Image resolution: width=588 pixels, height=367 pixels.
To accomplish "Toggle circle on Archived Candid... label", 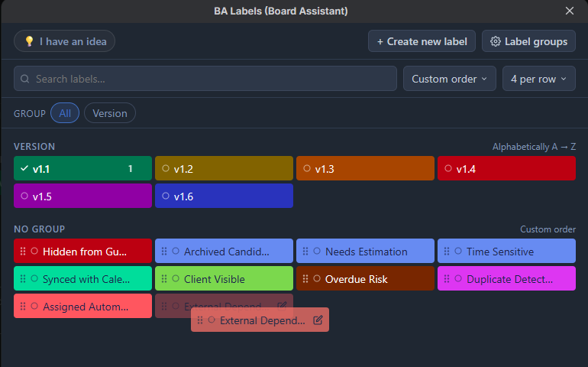I will pos(176,251).
